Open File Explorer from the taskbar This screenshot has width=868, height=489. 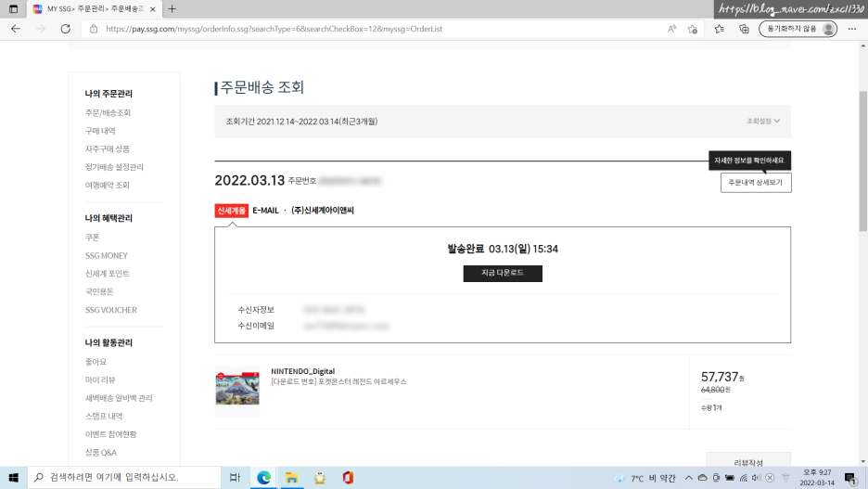pos(292,477)
